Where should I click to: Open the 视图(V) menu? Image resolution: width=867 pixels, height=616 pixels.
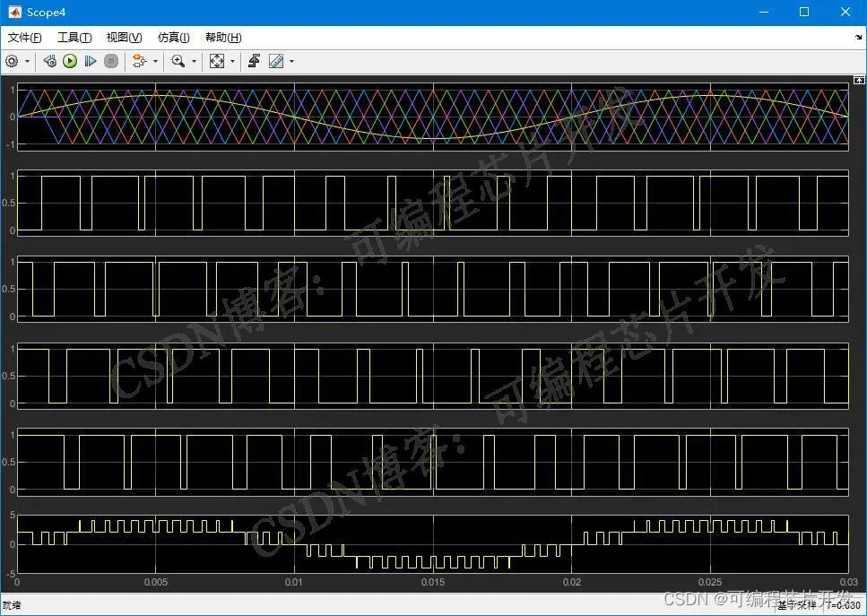[124, 38]
